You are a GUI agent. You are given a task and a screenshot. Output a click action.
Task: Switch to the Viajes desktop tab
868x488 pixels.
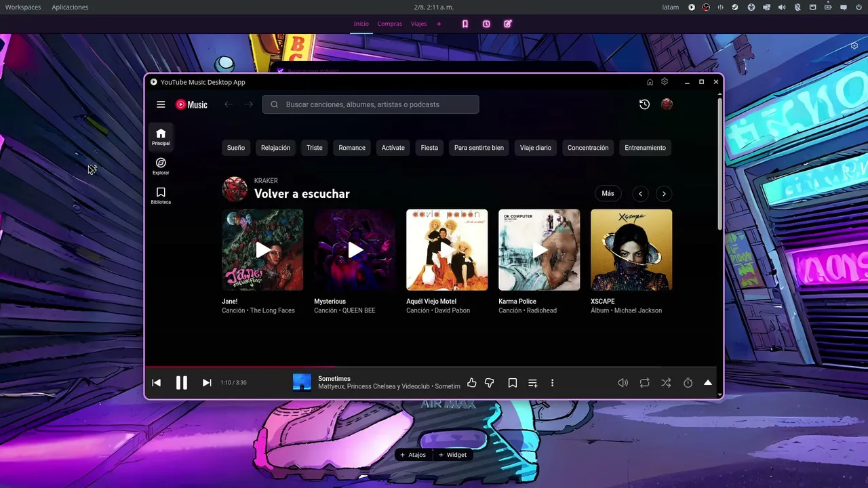418,24
